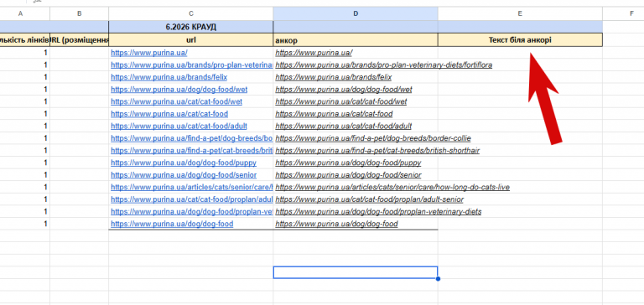This screenshot has width=644, height=305.
Task: Select anchor cell ending in fortiflora
Action: pyautogui.click(x=356, y=65)
